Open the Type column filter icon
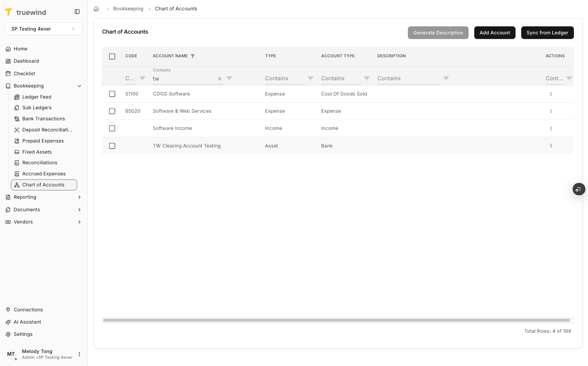This screenshot has width=588, height=366. point(311,78)
